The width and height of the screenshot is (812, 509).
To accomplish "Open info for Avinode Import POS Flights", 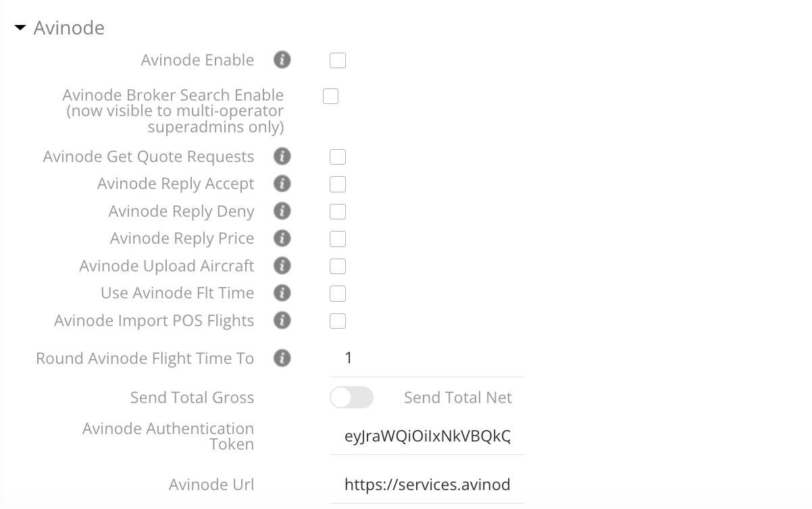I will pos(282,321).
